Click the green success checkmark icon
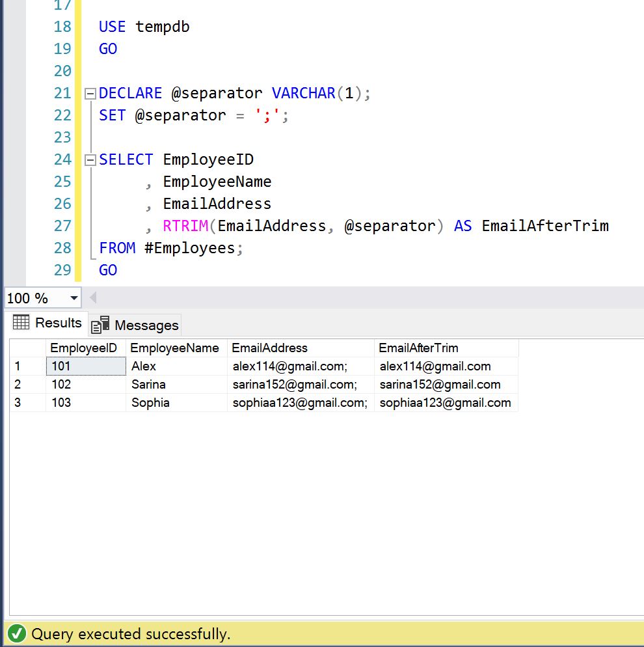This screenshot has width=644, height=647. pyautogui.click(x=17, y=633)
